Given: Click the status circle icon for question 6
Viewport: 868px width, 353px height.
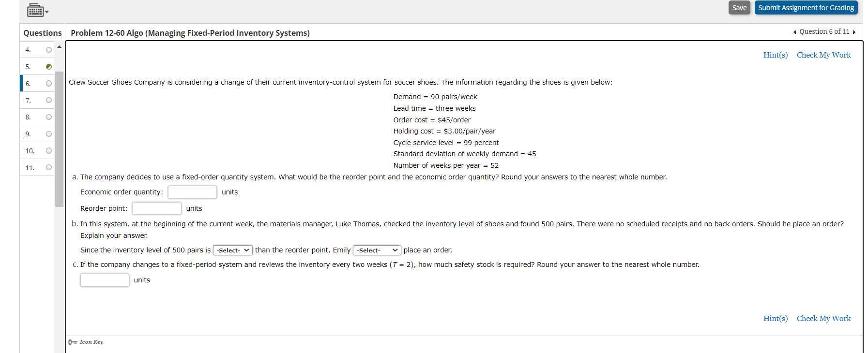Looking at the screenshot, I should coord(49,83).
